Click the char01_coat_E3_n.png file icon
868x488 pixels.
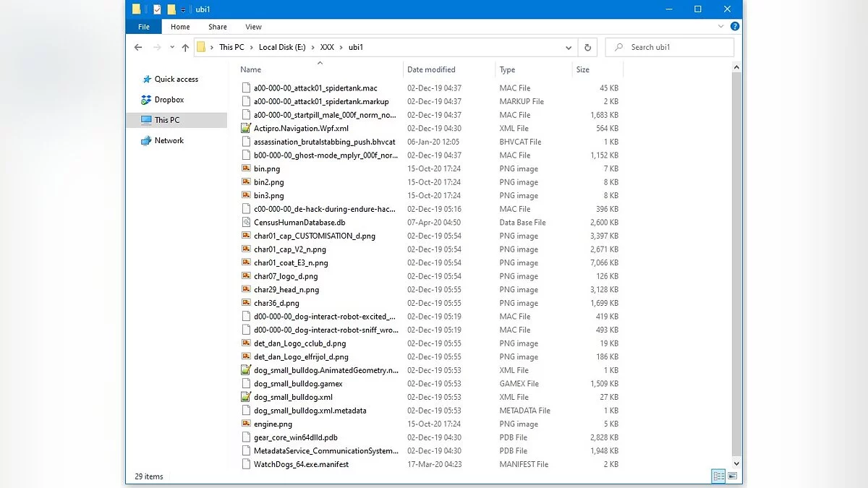point(246,262)
